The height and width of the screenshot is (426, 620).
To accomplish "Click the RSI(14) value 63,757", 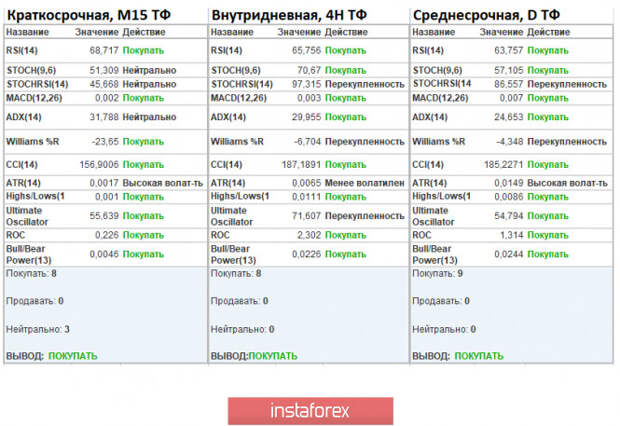I will coord(508,51).
